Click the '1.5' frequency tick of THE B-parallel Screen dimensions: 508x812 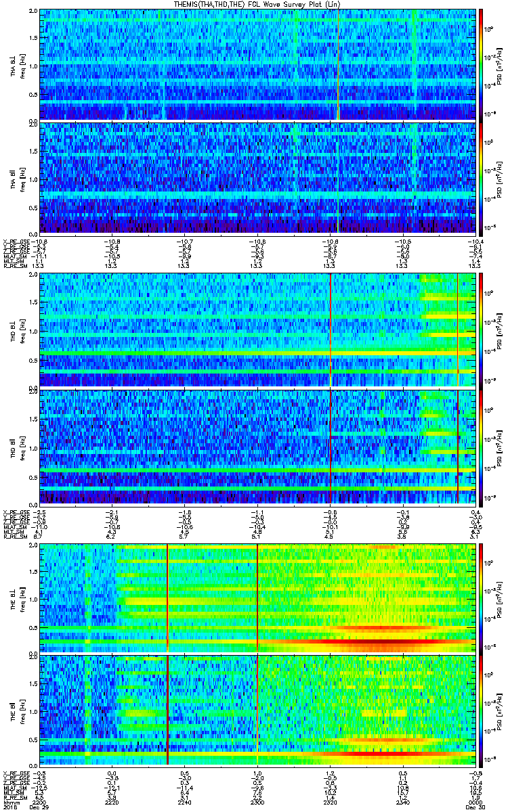pyautogui.click(x=35, y=683)
